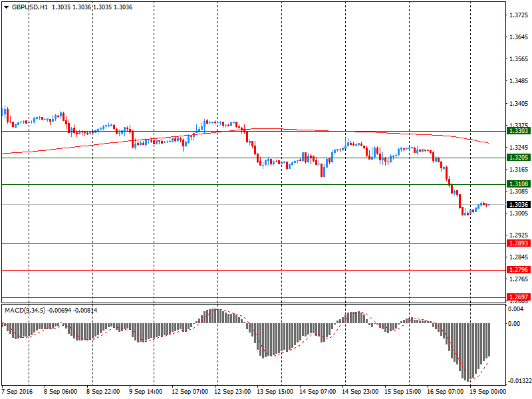
Task: Click the 1.2925 price scale value
Action: click(x=519, y=235)
